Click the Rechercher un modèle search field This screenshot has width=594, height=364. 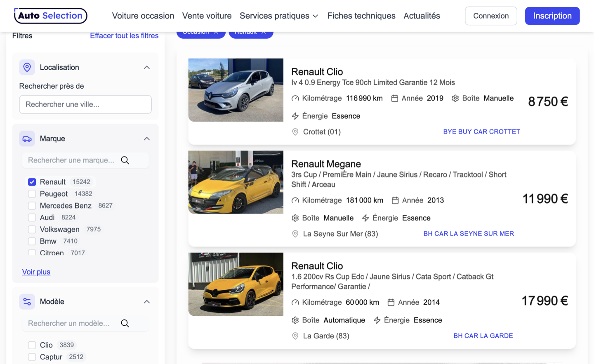(x=85, y=324)
